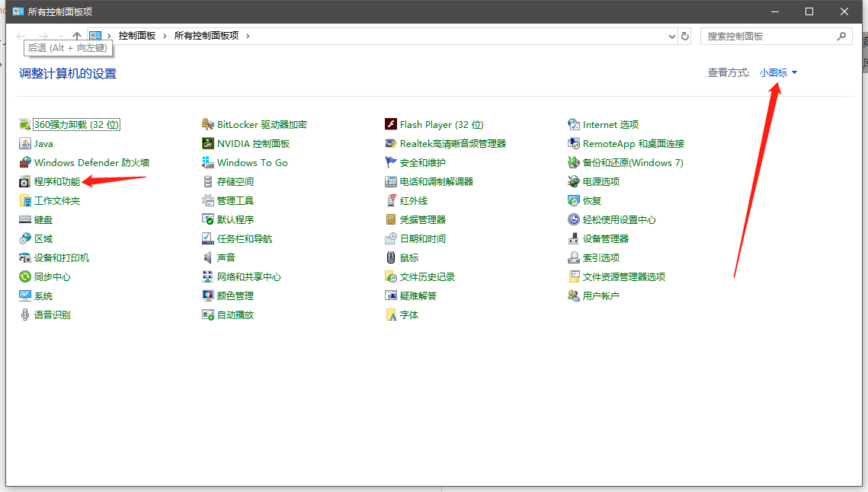This screenshot has width=868, height=492.
Task: Click the 用户帐户 icon
Action: pyautogui.click(x=574, y=296)
